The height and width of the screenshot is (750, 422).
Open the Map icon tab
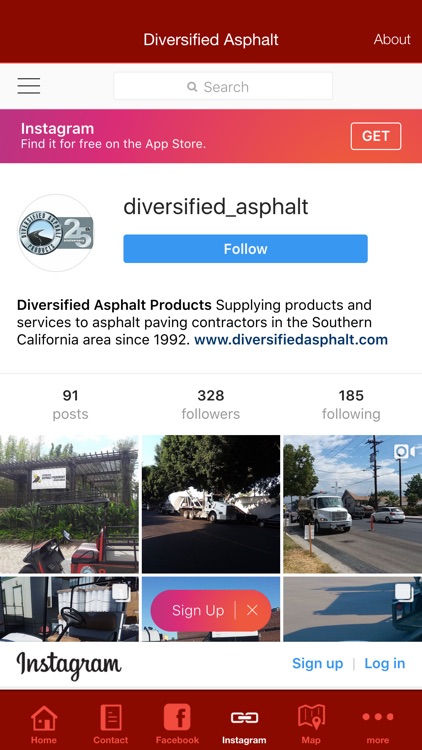(311, 717)
